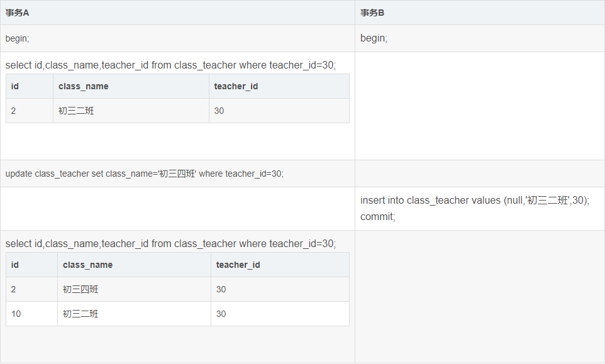Viewport: 605px width, 364px height.
Task: Click teacher_id value 30 in the id 10 row
Action: 221,314
